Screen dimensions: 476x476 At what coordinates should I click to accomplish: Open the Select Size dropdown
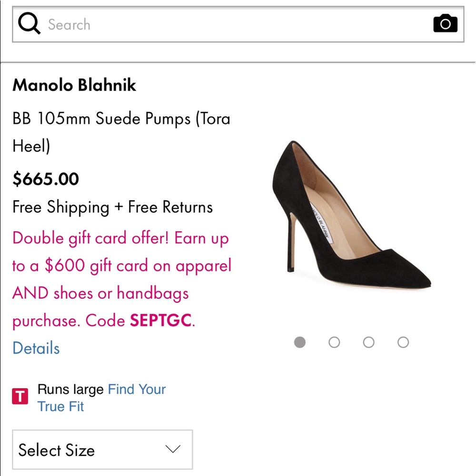click(102, 449)
